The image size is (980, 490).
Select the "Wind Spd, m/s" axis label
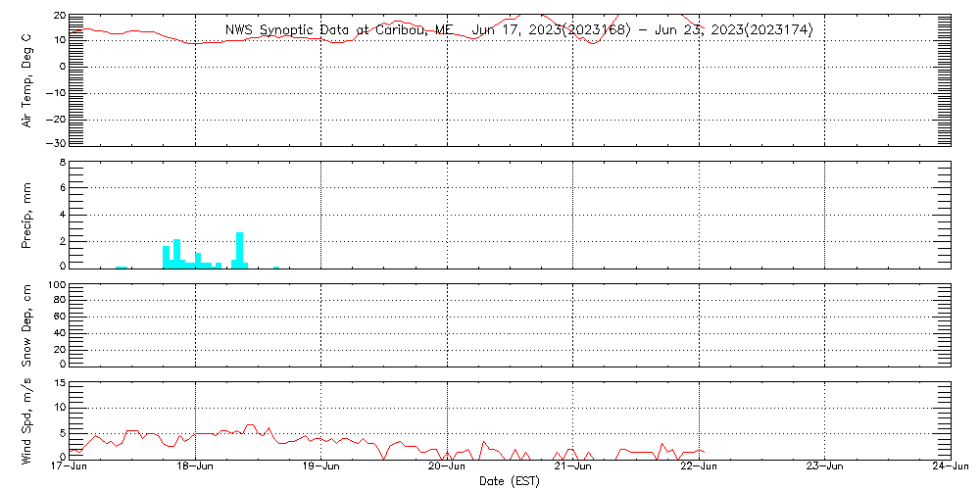coord(27,420)
